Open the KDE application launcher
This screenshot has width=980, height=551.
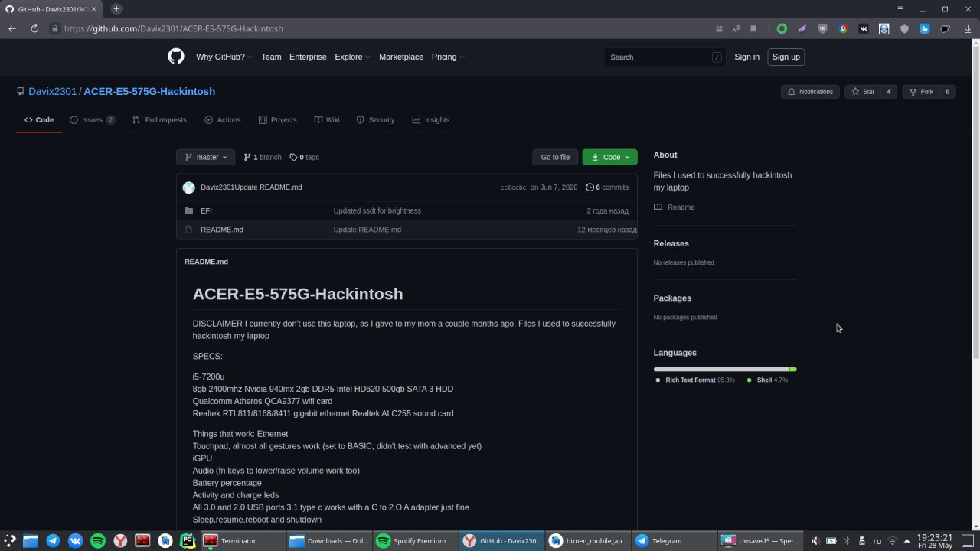coord(10,541)
